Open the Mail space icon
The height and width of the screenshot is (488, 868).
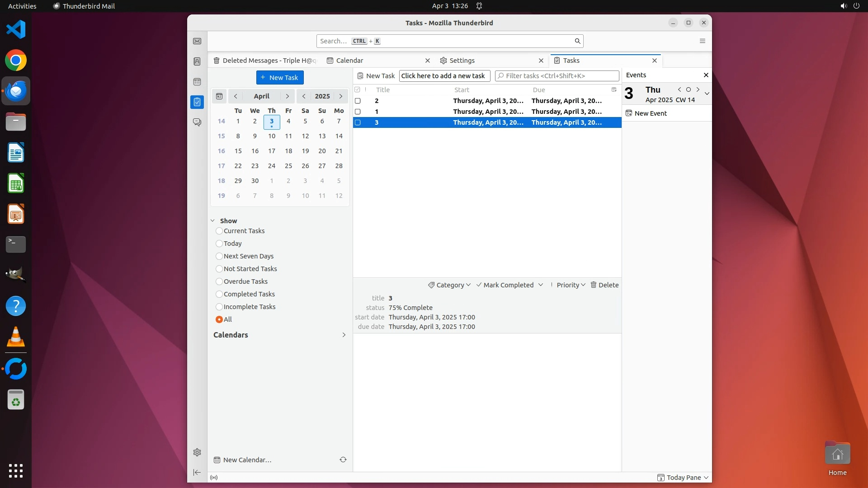click(x=197, y=41)
